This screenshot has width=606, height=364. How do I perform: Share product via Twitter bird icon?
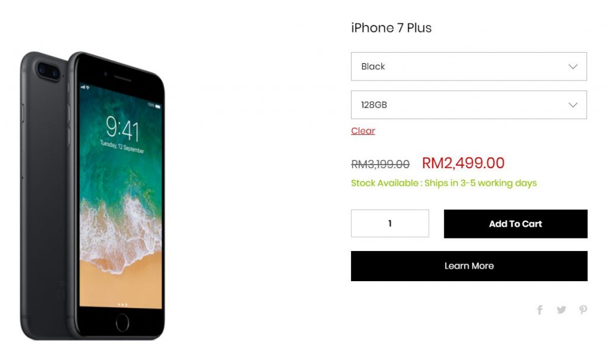click(562, 310)
